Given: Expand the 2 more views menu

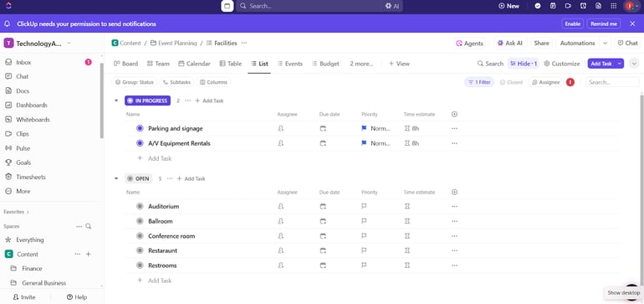Looking at the screenshot, I should [x=361, y=64].
